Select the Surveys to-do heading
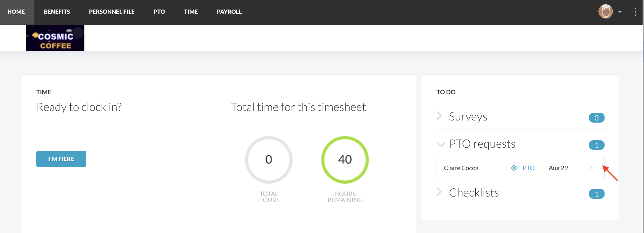This screenshot has width=644, height=233. coord(468,116)
